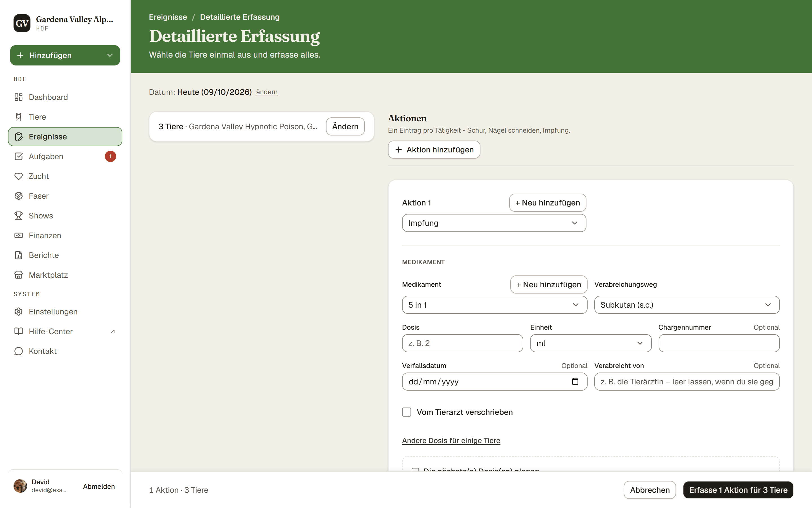Open the Einheit ml dropdown
812x508 pixels.
click(x=591, y=343)
